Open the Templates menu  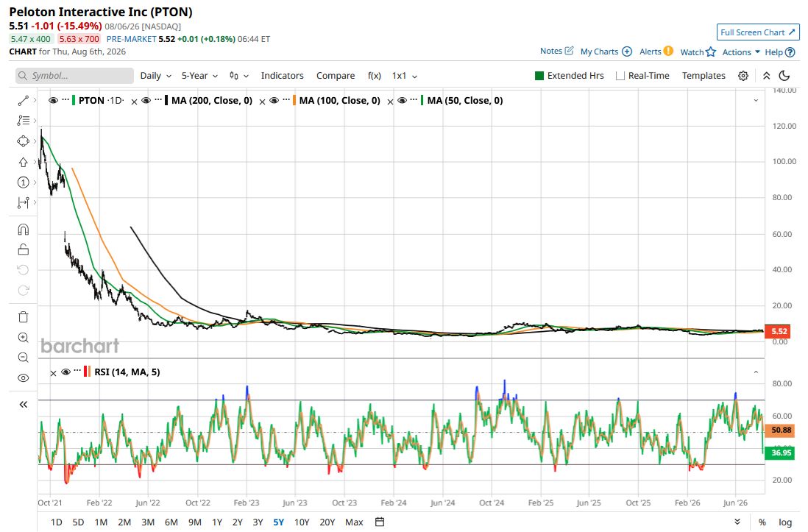tap(704, 76)
